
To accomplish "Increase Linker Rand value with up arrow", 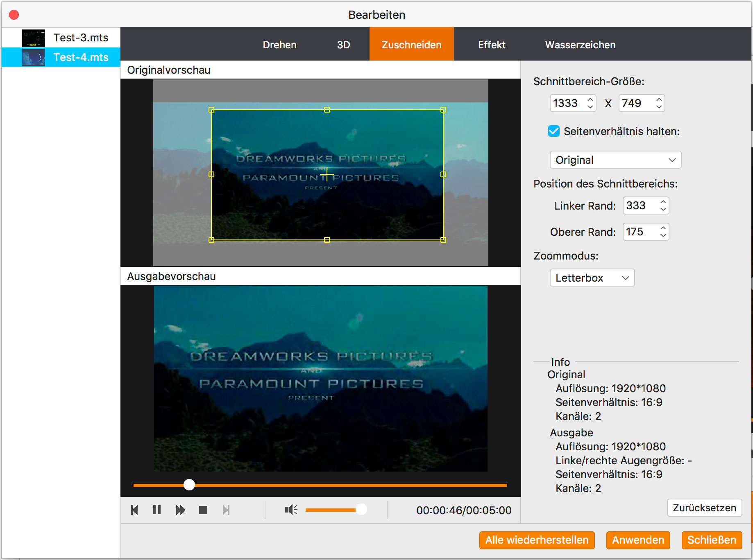I will [x=663, y=202].
